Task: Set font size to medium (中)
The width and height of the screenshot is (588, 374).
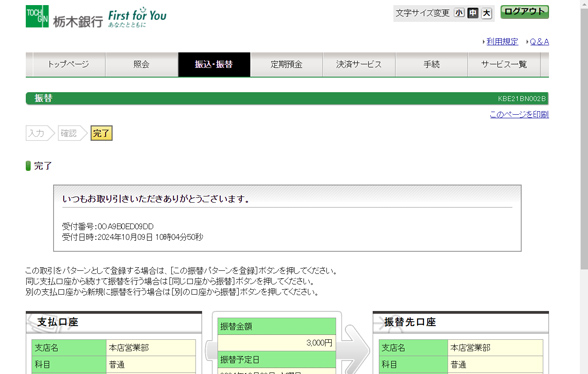Action: pyautogui.click(x=473, y=13)
